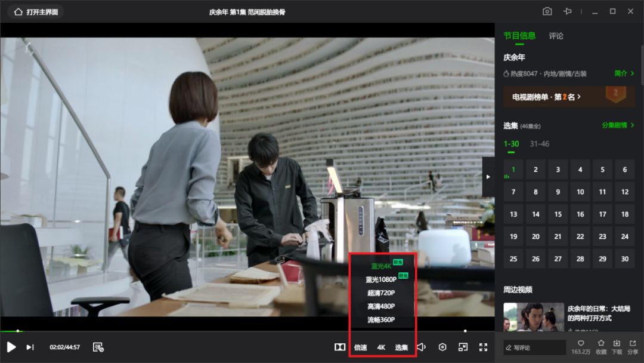Download the video via the 下载 icon

(x=617, y=345)
